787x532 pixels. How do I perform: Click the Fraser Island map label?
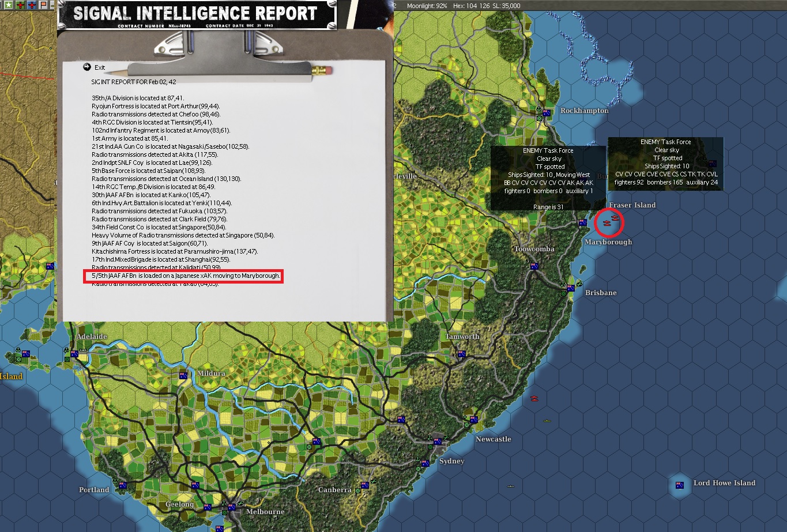click(632, 205)
